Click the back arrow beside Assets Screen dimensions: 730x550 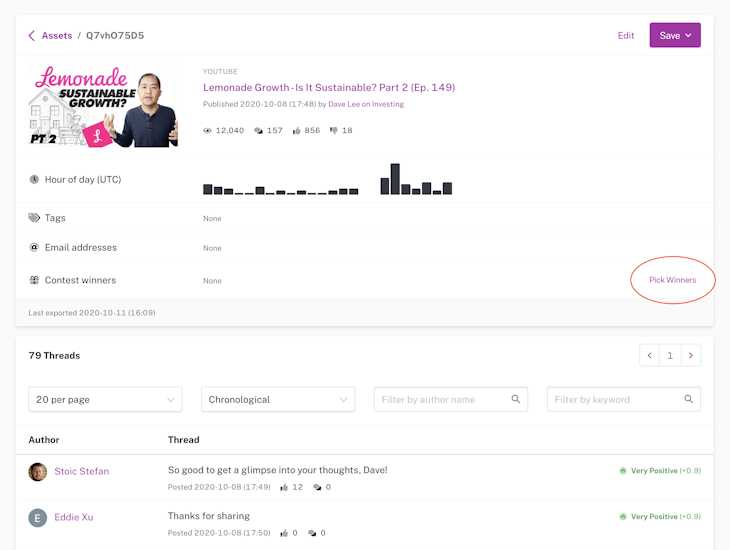tap(32, 36)
